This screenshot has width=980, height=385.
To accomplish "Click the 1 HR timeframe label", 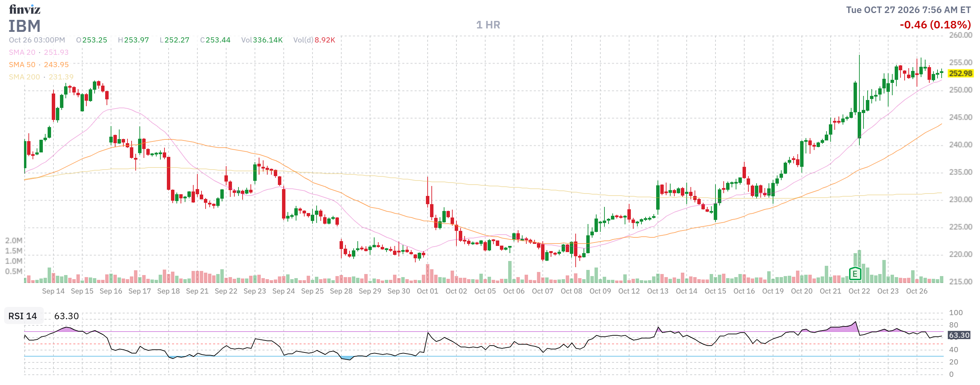I will coord(488,25).
